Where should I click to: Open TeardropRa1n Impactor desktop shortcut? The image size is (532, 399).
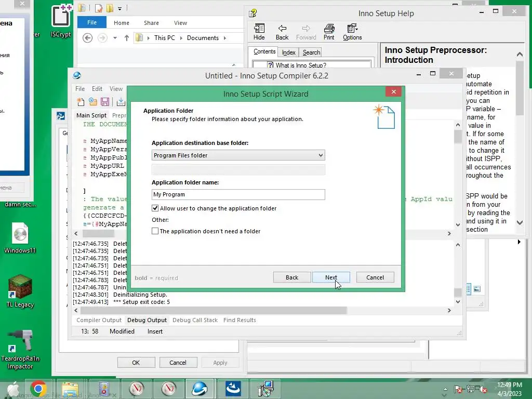tap(20, 350)
